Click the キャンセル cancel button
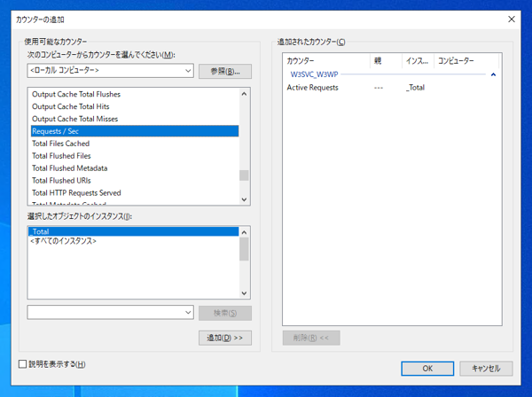This screenshot has height=397, width=532. coord(486,369)
